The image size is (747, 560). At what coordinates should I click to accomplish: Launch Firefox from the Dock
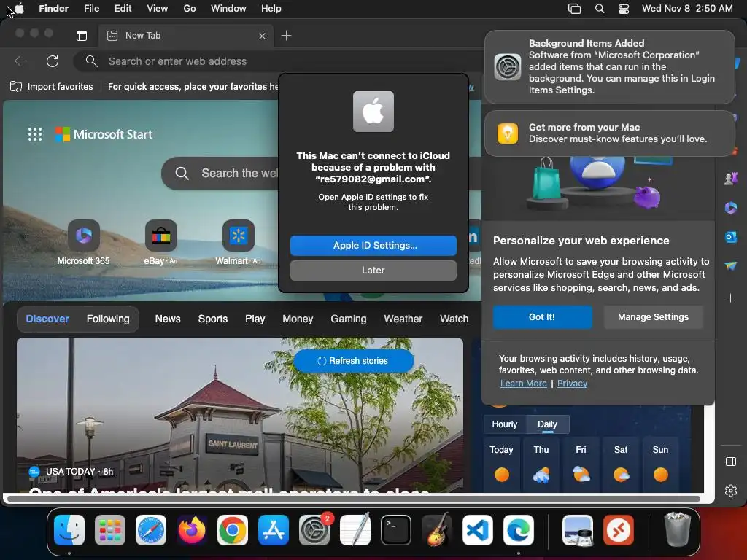coord(192,530)
